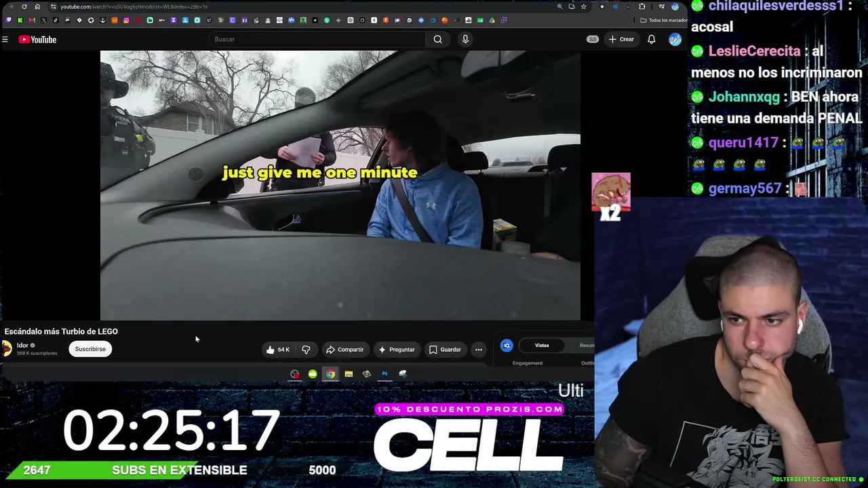Subscribe with the 'Suscribirse' button
868x488 pixels.
click(x=90, y=349)
